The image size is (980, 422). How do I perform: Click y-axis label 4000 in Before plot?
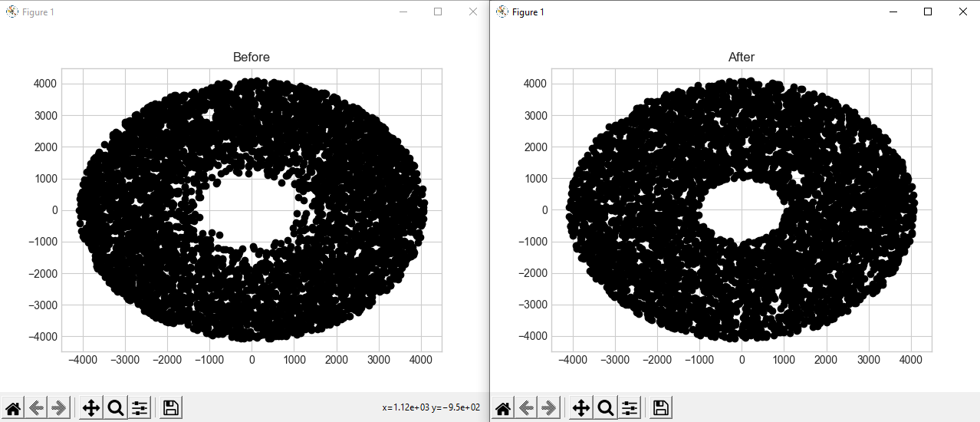pyautogui.click(x=46, y=84)
